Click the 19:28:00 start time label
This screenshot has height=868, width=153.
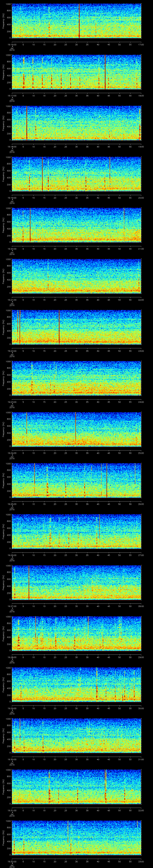(12, 657)
